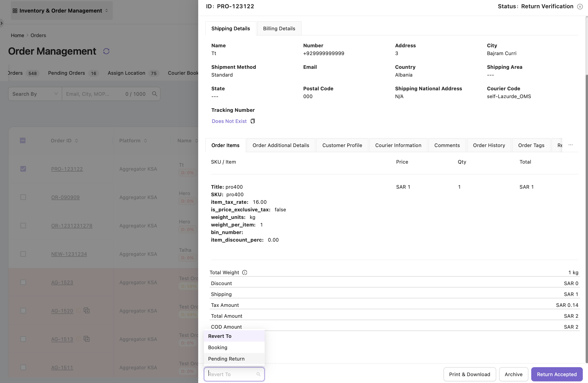Open Inventory & Order Management module switcher

[x=62, y=11]
